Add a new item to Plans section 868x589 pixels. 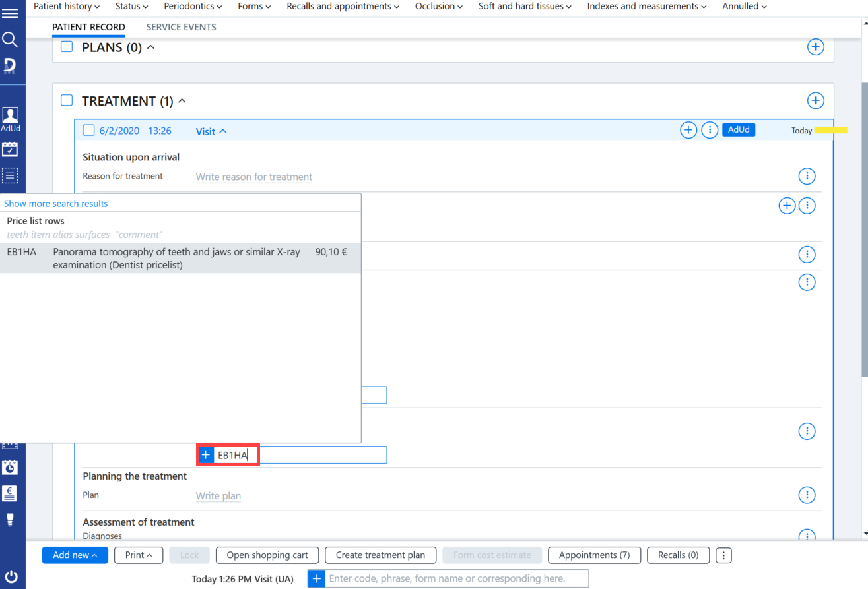pos(816,47)
